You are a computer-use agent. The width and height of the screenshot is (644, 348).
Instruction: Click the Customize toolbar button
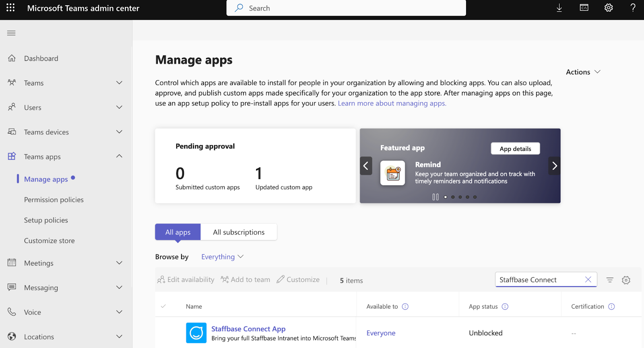[298, 280]
